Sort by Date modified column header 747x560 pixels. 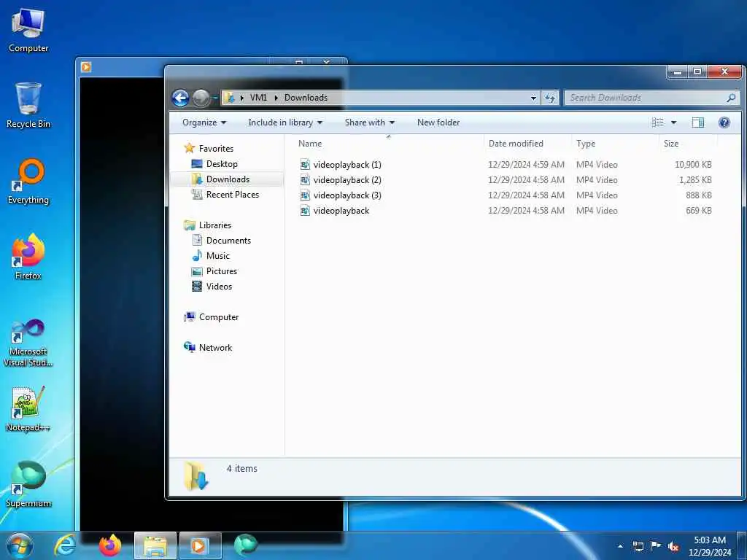(x=516, y=144)
